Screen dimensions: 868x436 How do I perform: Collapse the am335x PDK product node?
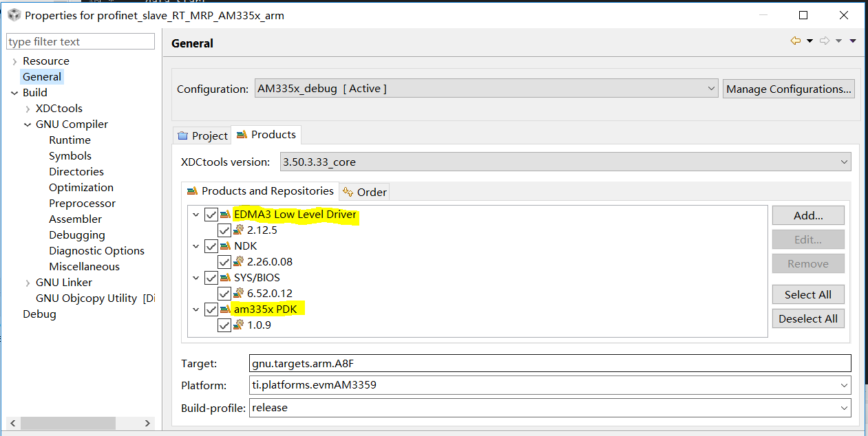click(196, 309)
